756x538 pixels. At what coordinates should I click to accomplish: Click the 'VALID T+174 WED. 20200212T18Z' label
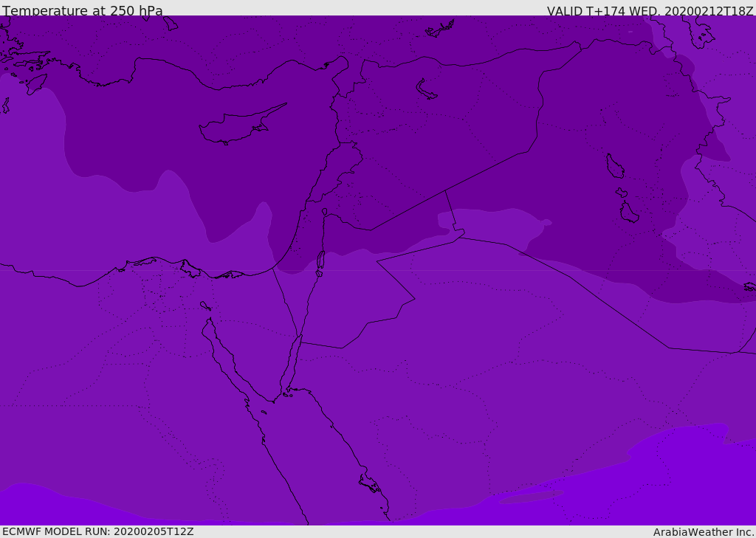(x=650, y=10)
